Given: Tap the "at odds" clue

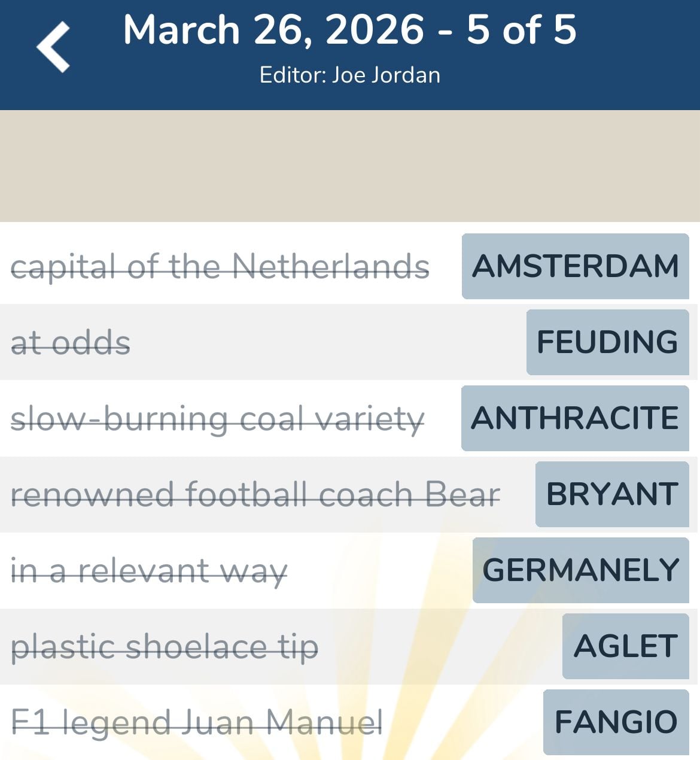Looking at the screenshot, I should [x=71, y=343].
